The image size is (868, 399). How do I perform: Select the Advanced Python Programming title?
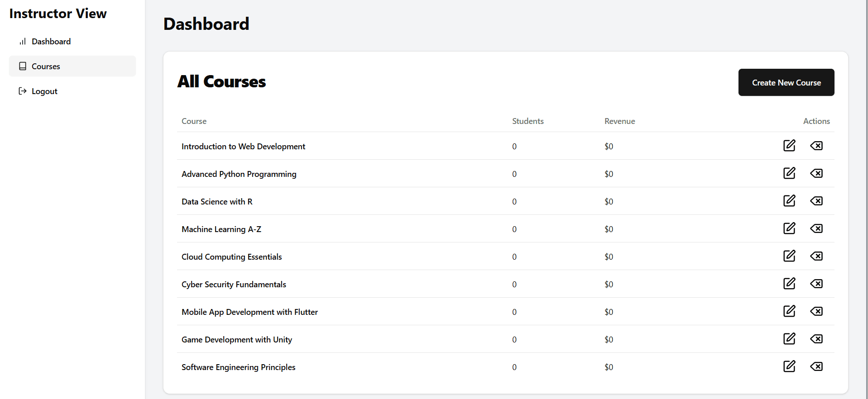coord(239,174)
